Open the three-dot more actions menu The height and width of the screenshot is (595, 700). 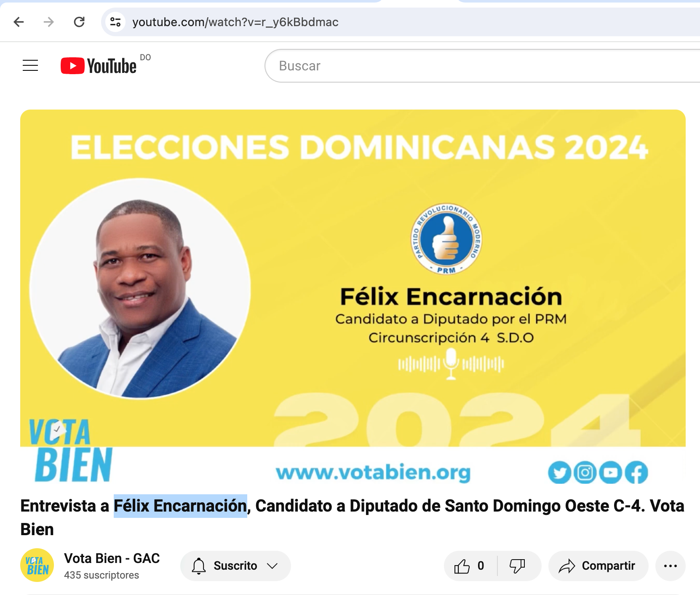[671, 566]
